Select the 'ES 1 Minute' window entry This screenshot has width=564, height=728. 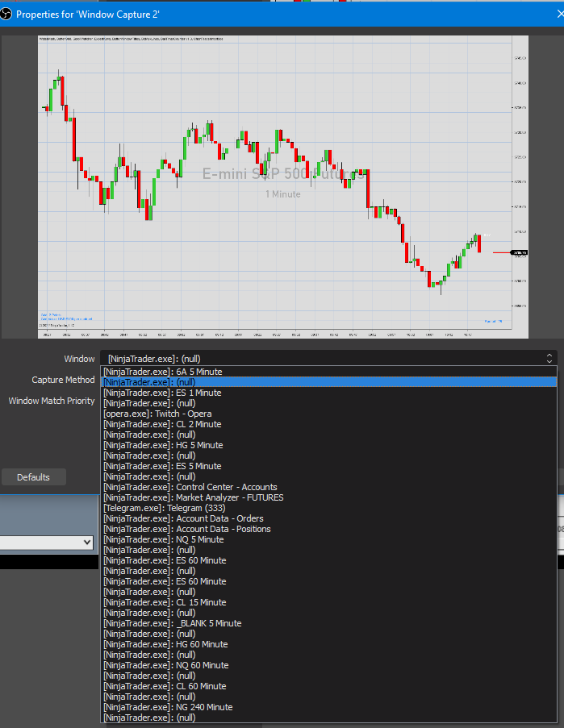328,393
